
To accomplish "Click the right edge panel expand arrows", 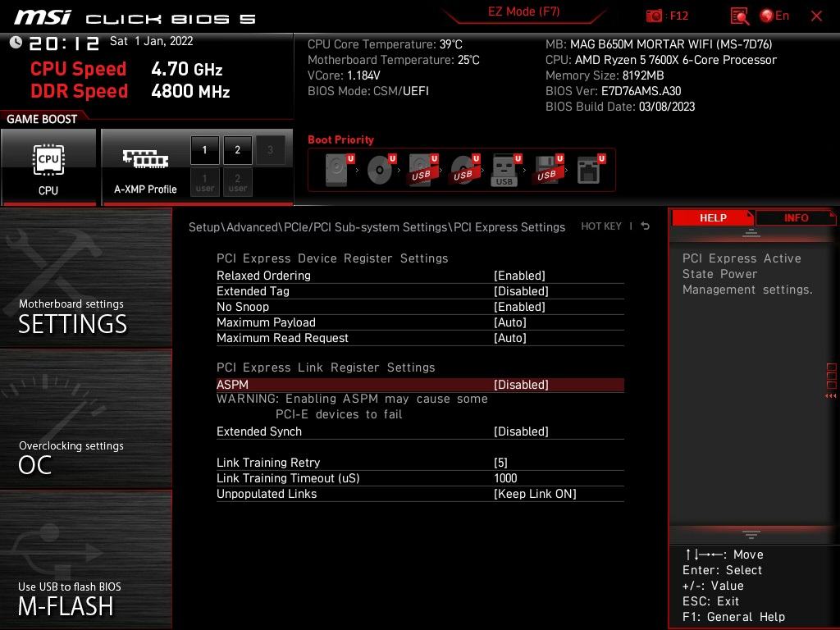I will coord(831,396).
